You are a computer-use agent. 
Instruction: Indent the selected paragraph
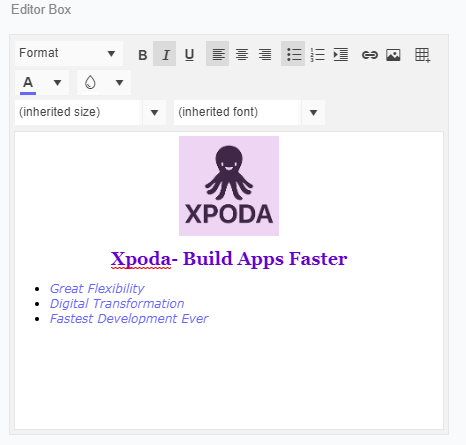pos(341,54)
